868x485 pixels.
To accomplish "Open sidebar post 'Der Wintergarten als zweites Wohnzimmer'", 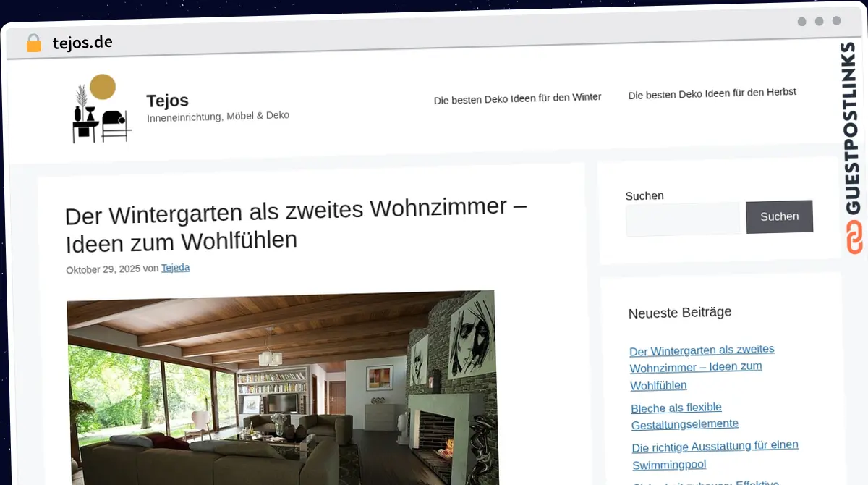I will click(x=702, y=367).
